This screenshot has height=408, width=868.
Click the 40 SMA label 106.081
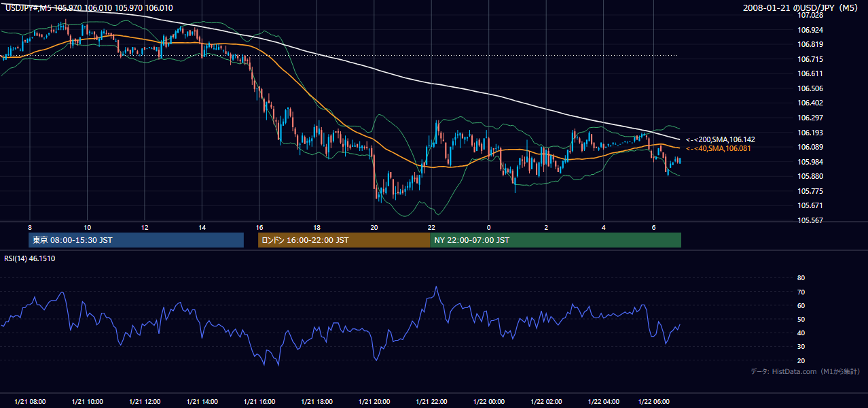718,148
